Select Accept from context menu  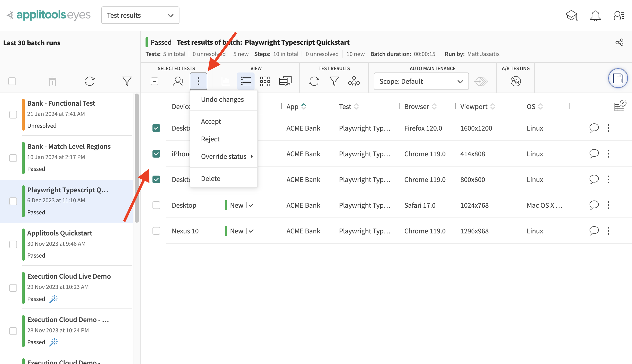[211, 121]
